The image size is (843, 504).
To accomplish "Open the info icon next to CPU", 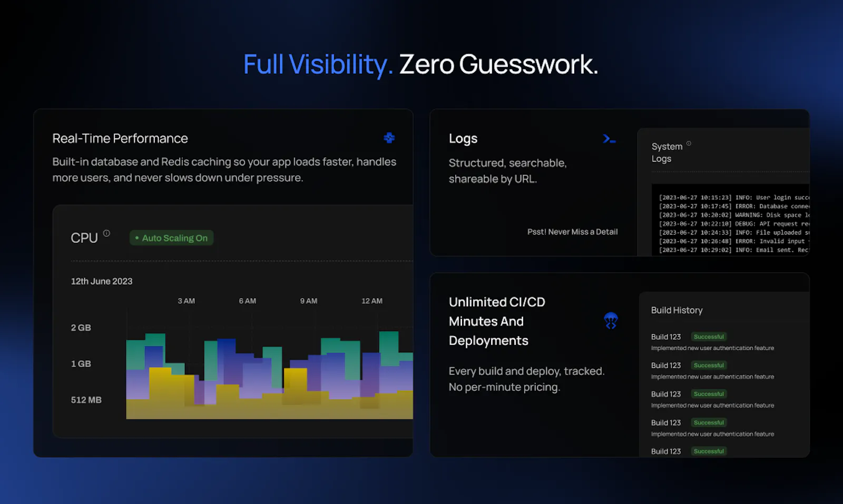I will [x=106, y=233].
